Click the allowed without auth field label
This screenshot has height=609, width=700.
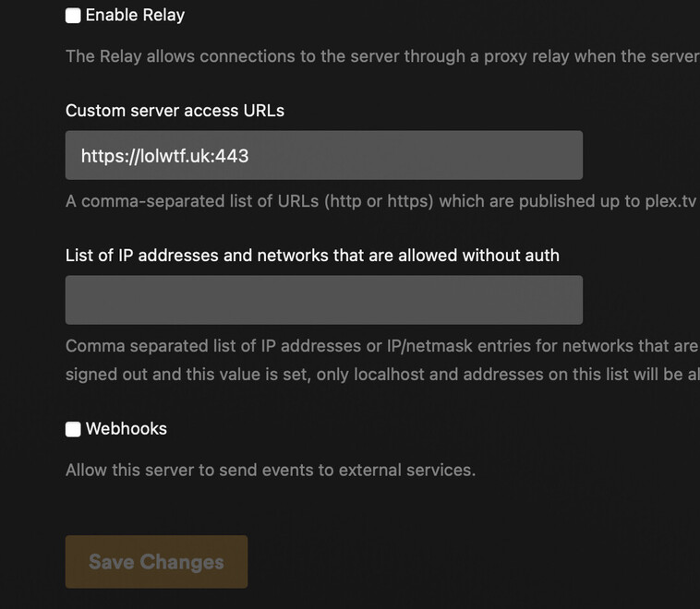coord(312,256)
